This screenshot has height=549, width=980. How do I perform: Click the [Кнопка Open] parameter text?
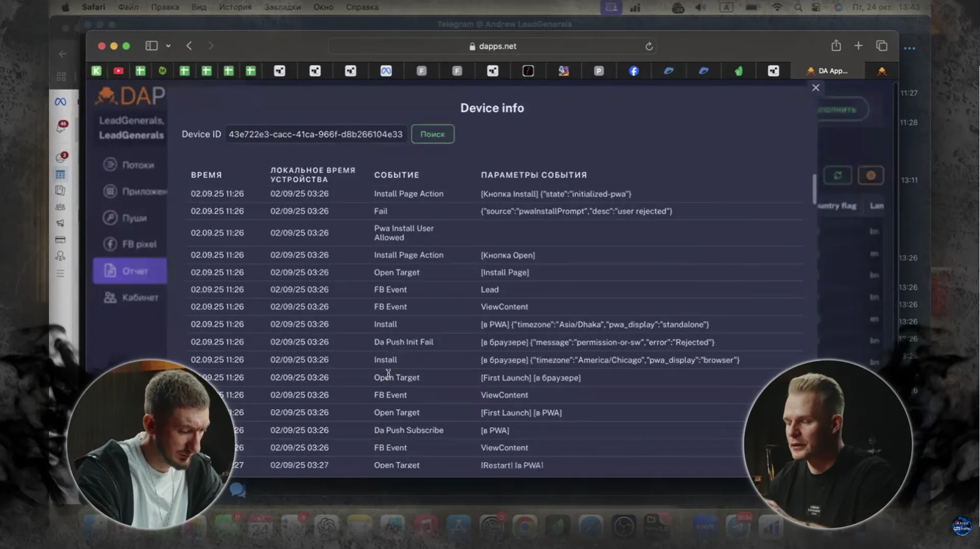point(508,255)
